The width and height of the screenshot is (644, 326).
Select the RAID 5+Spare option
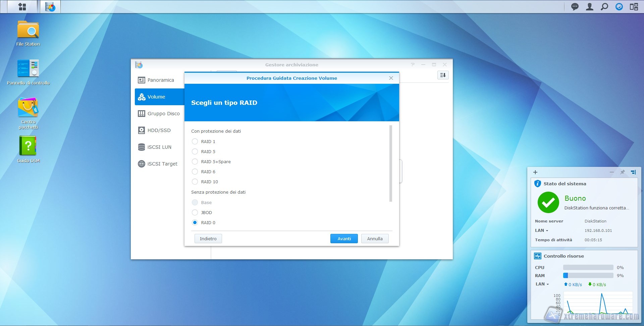coord(195,162)
